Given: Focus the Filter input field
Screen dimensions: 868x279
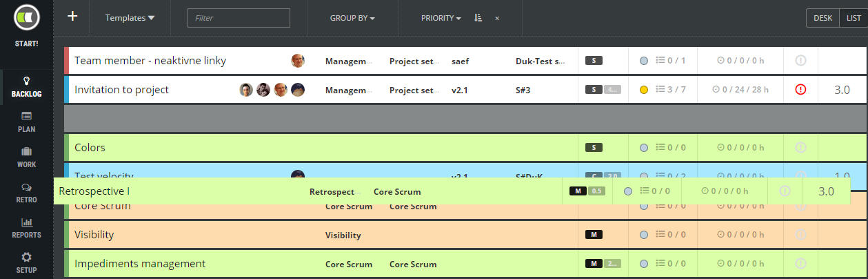Looking at the screenshot, I should (x=239, y=18).
